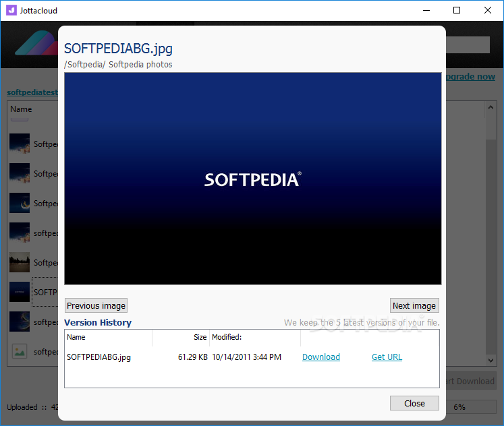Click the /Softpedia/ Softpedia photos path

tap(118, 65)
